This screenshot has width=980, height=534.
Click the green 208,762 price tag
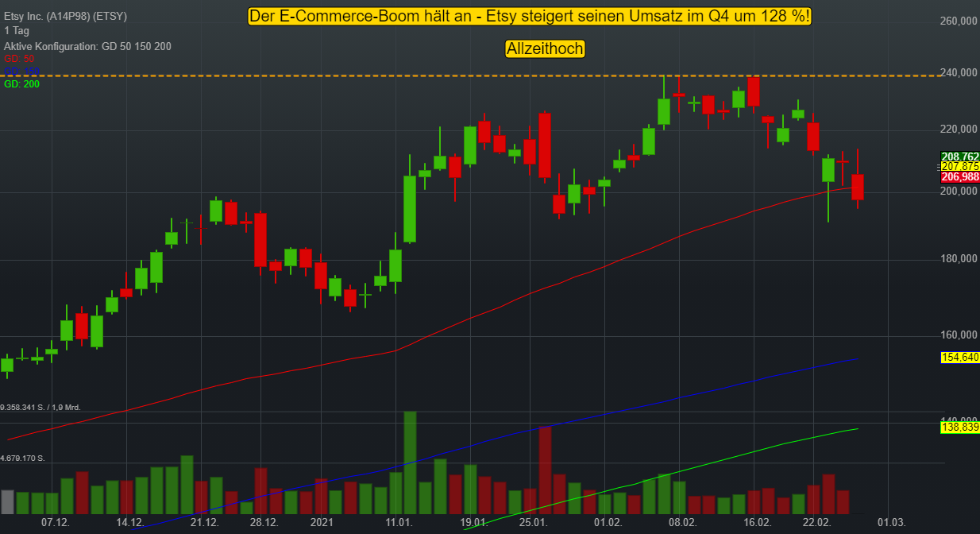pyautogui.click(x=959, y=157)
